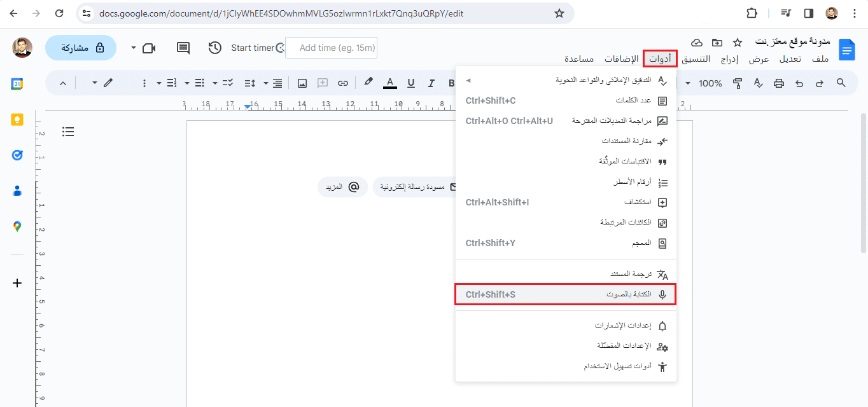Collapse the toolbar with chevron arrow
868x407 pixels.
(62, 83)
